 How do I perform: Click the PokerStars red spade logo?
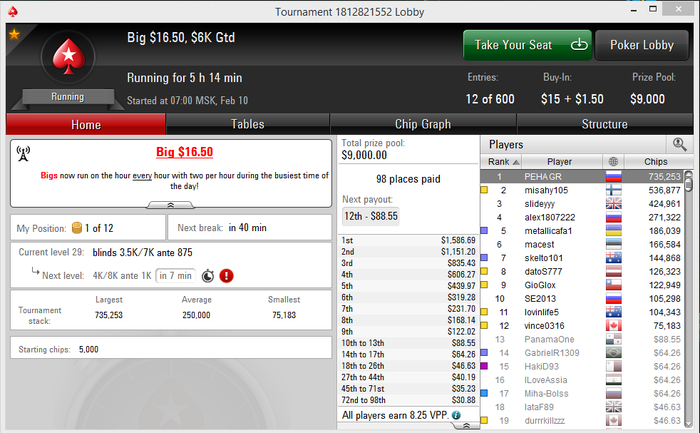tap(68, 56)
